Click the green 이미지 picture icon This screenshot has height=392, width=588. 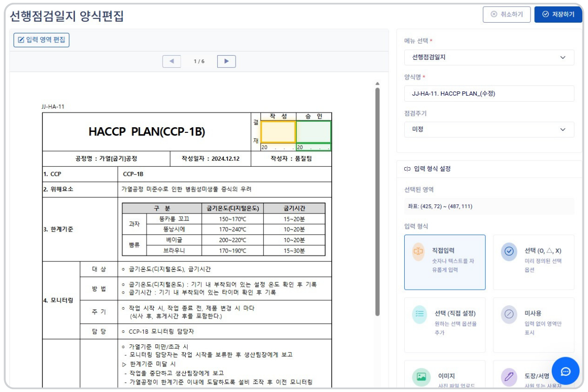(421, 377)
